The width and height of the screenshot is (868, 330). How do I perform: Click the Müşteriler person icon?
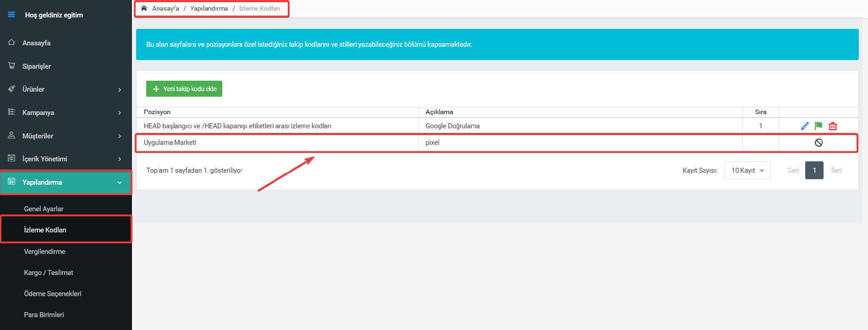pos(11,135)
